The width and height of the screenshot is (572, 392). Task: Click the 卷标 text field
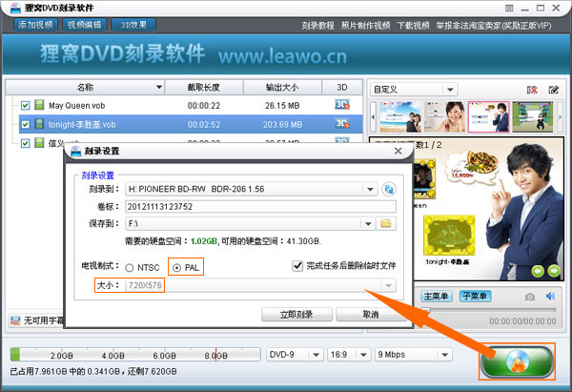point(260,207)
